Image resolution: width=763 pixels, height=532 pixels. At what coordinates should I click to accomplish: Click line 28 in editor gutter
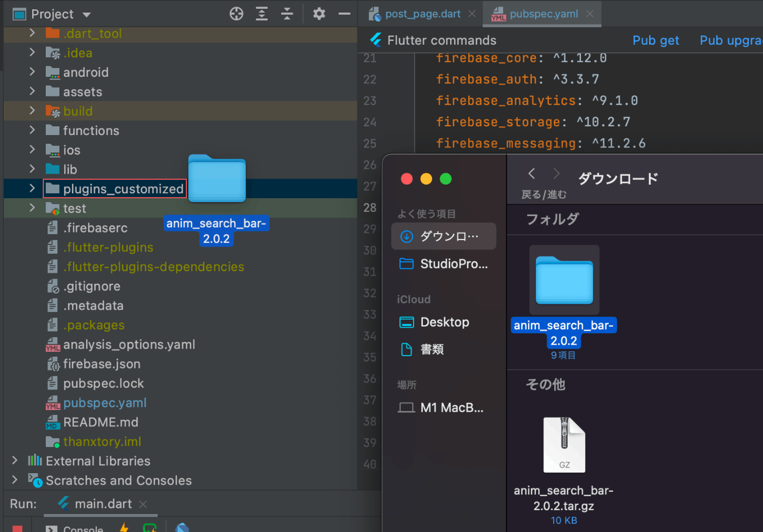(x=370, y=207)
